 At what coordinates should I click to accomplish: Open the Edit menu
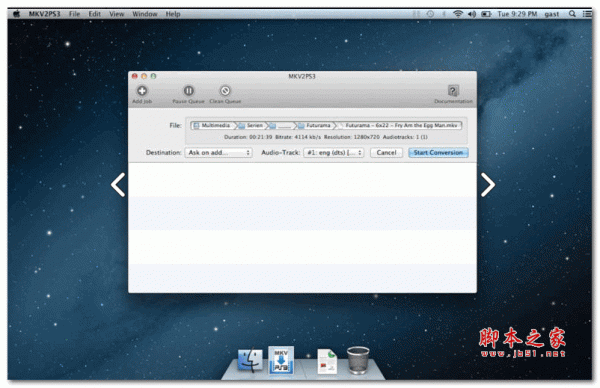pos(95,14)
